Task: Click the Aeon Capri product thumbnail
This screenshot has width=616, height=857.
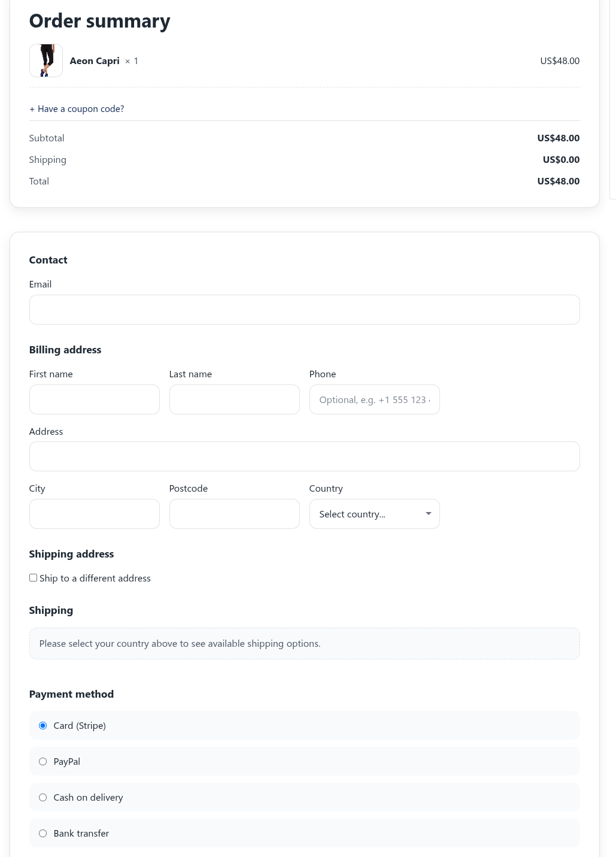Action: 45,60
